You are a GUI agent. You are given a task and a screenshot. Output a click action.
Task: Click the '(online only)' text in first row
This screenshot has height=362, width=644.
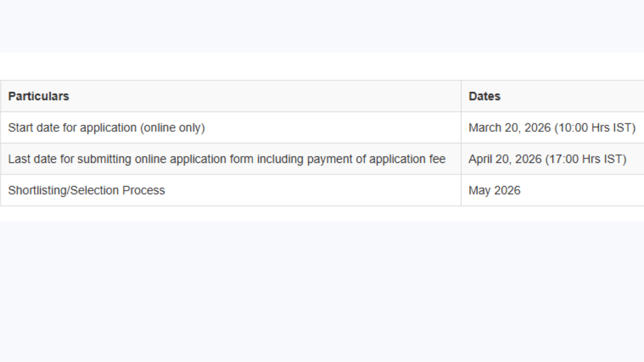coord(173,128)
